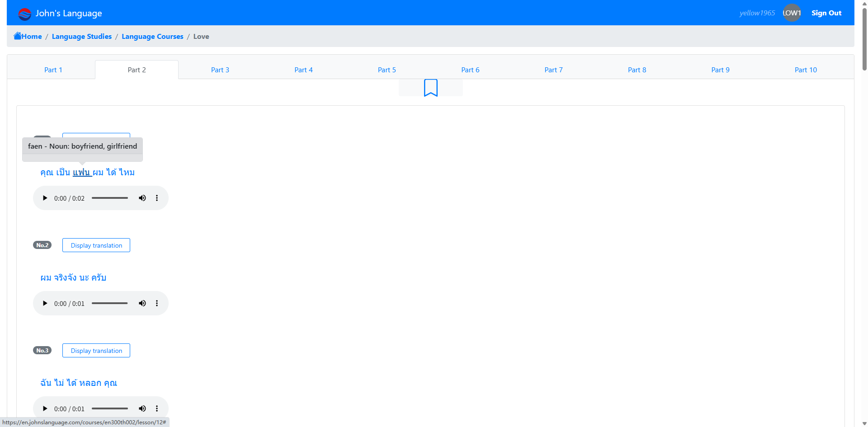Play the second sentence audio

pyautogui.click(x=45, y=303)
